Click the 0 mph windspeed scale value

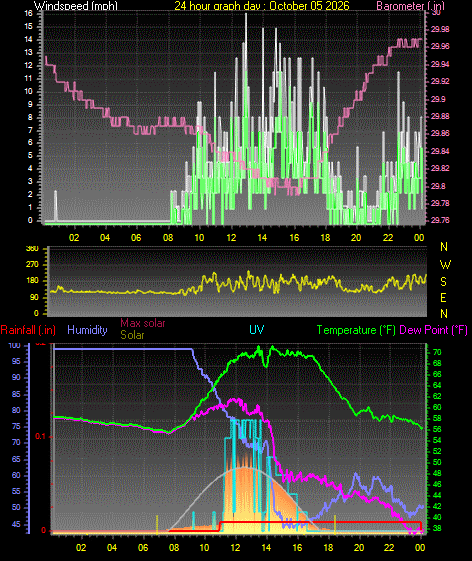(30, 220)
